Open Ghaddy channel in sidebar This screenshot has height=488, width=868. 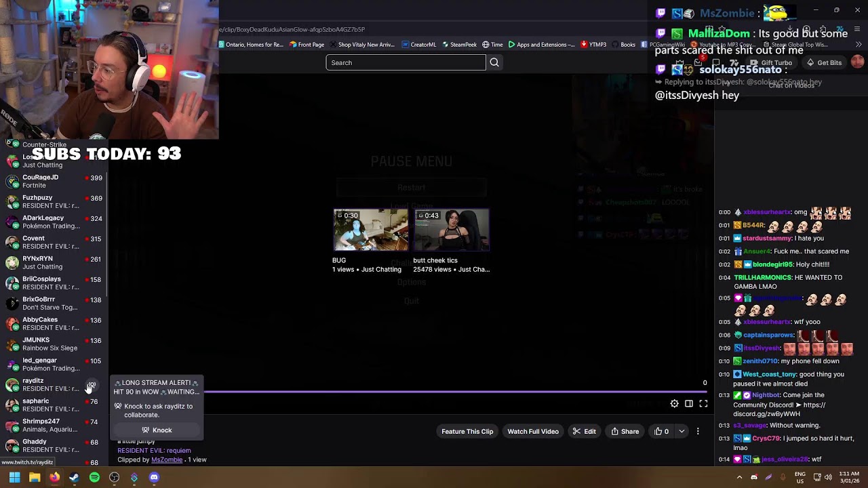[54, 445]
